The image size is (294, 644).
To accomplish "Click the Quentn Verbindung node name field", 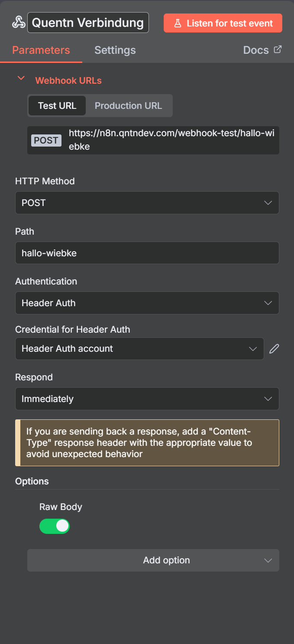I will (x=88, y=23).
